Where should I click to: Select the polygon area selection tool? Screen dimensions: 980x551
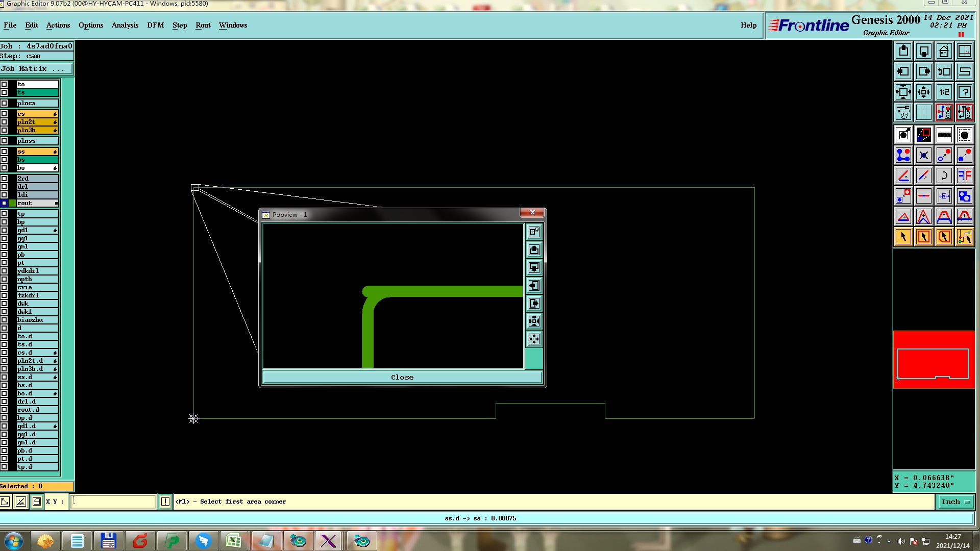(x=944, y=237)
